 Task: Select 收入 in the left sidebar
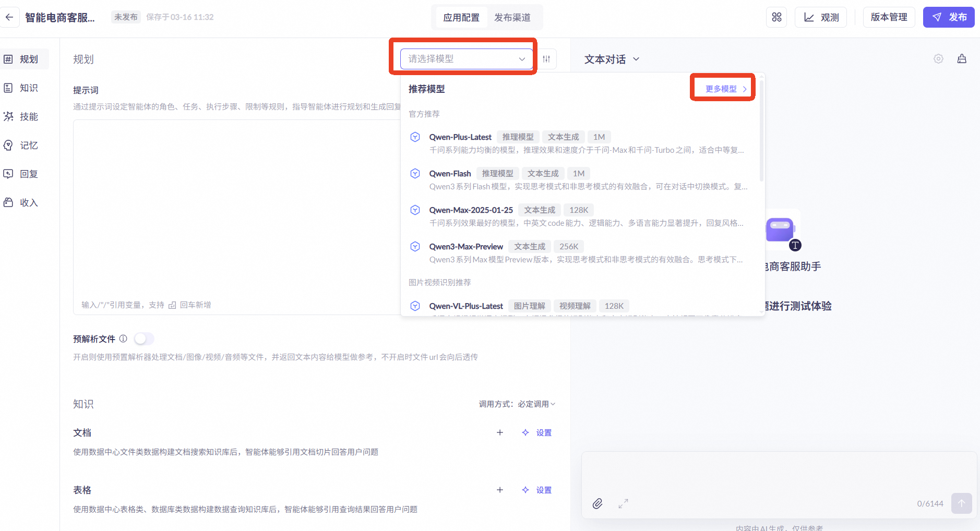(x=24, y=202)
